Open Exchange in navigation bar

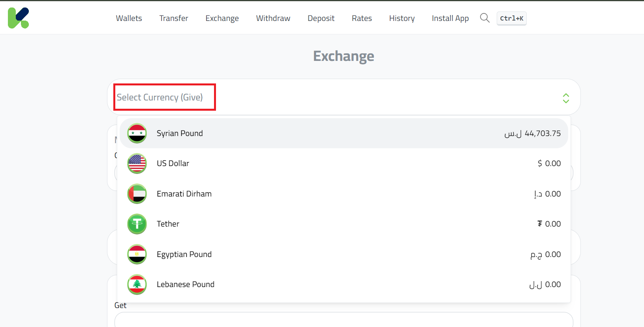[222, 18]
